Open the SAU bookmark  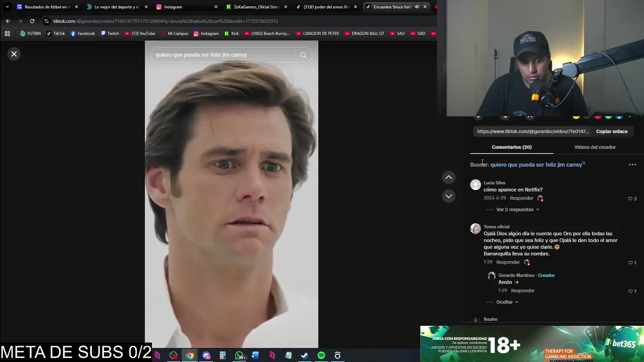(397, 34)
